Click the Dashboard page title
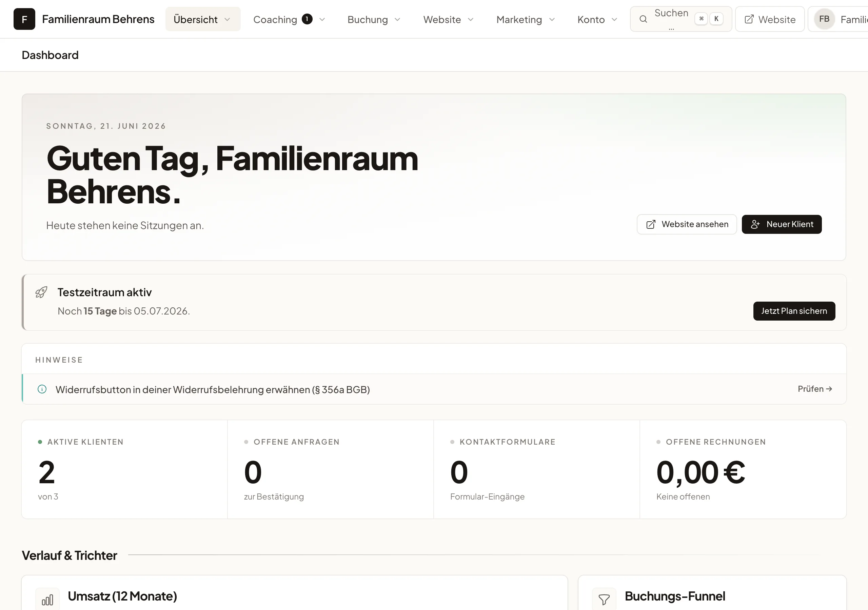Image resolution: width=868 pixels, height=610 pixels. pyautogui.click(x=50, y=55)
